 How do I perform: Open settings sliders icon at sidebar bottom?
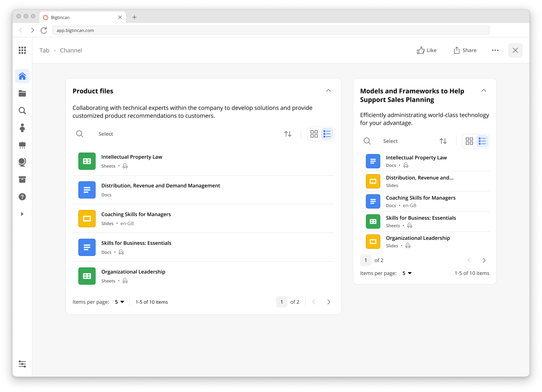tap(22, 364)
